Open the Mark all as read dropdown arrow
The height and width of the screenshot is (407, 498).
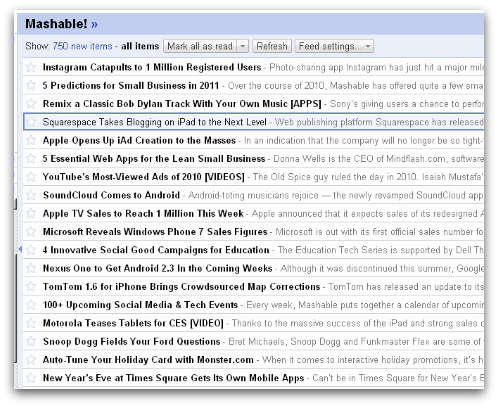click(x=243, y=46)
